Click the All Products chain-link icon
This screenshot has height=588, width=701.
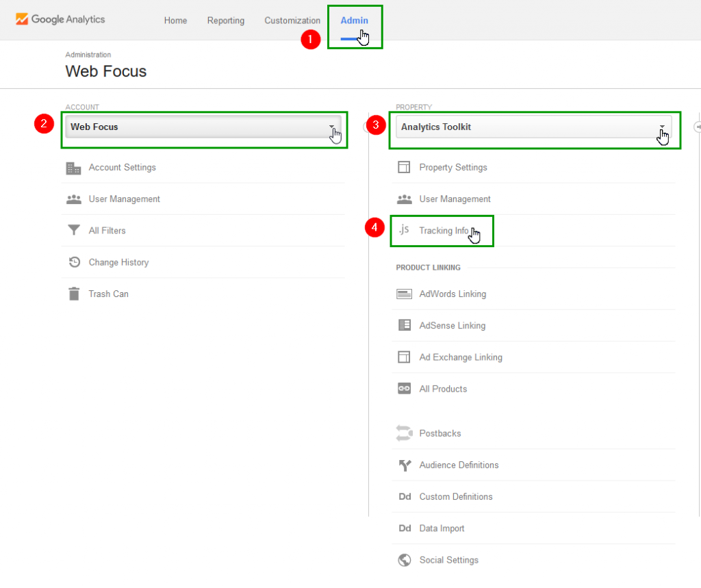coord(404,389)
